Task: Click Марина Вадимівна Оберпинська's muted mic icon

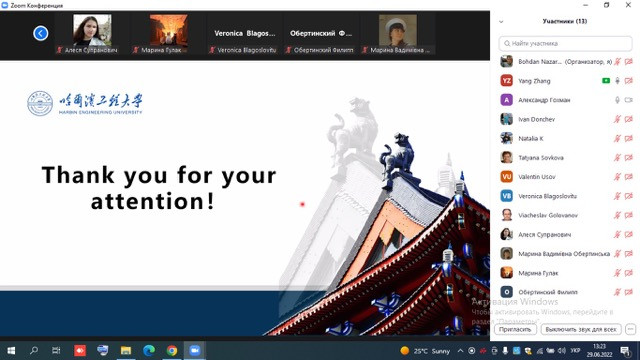Action: [x=618, y=254]
